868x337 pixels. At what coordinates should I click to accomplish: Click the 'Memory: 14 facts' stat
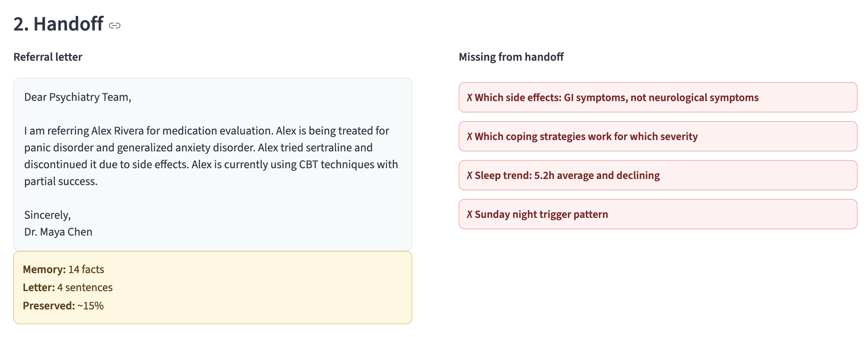tap(63, 270)
